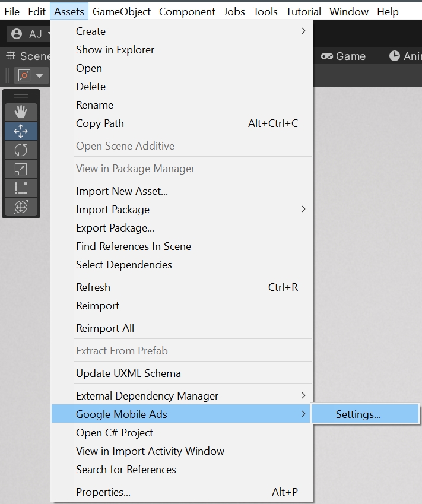The height and width of the screenshot is (504, 422).
Task: Choose Reimport All from the menu
Action: coord(105,328)
